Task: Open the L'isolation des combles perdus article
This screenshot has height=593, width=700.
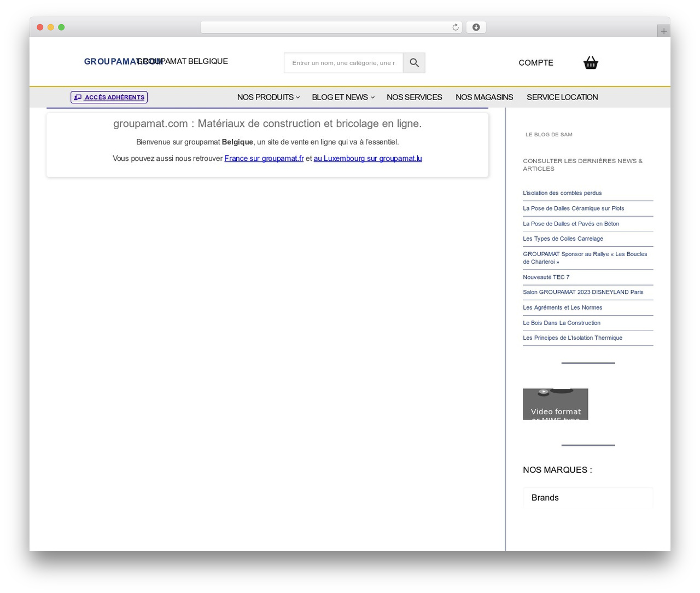Action: tap(562, 193)
